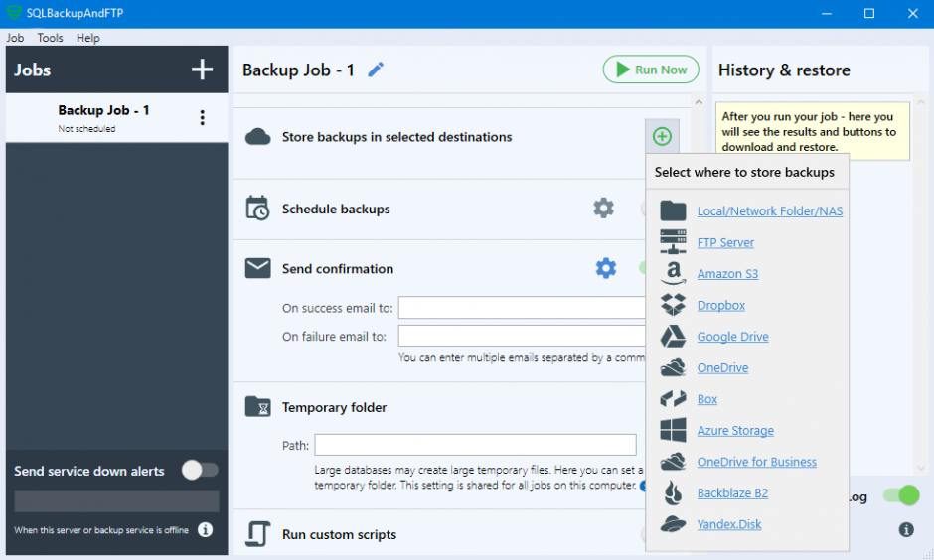
Task: Choose Amazon S3 as destination
Action: tap(727, 274)
